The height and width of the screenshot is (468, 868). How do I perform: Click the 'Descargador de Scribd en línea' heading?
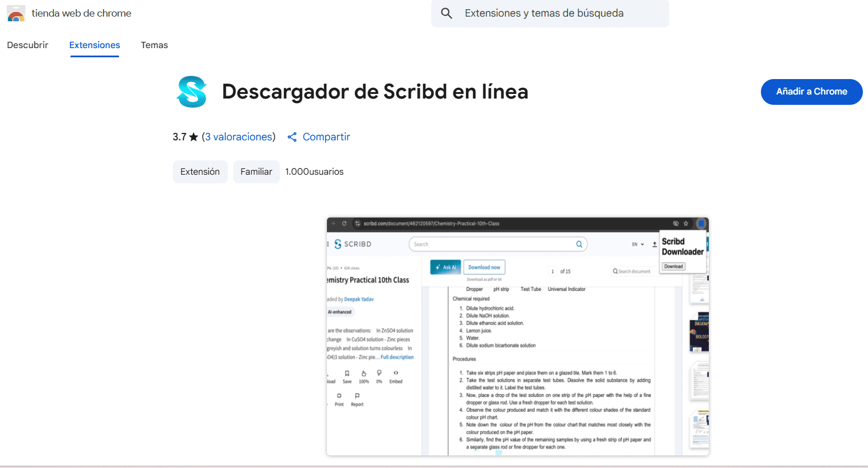375,92
